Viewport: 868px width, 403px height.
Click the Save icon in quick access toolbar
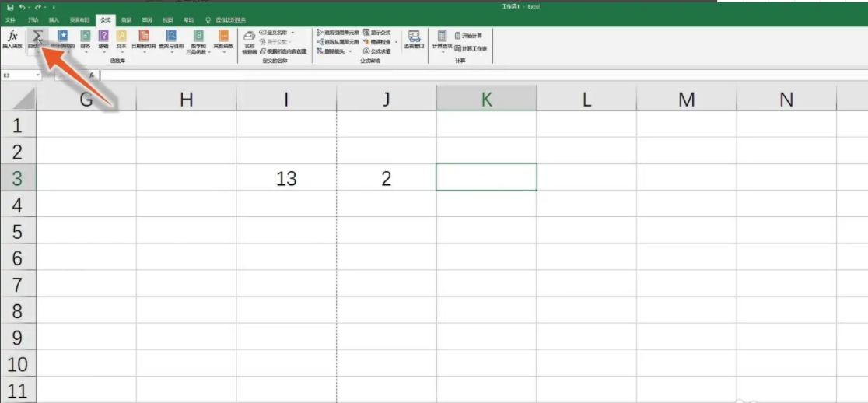tap(10, 6)
